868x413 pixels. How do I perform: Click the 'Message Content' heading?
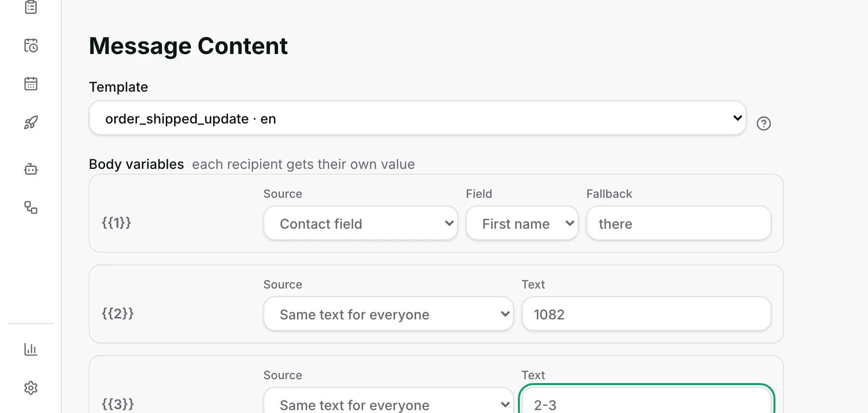pyautogui.click(x=189, y=46)
